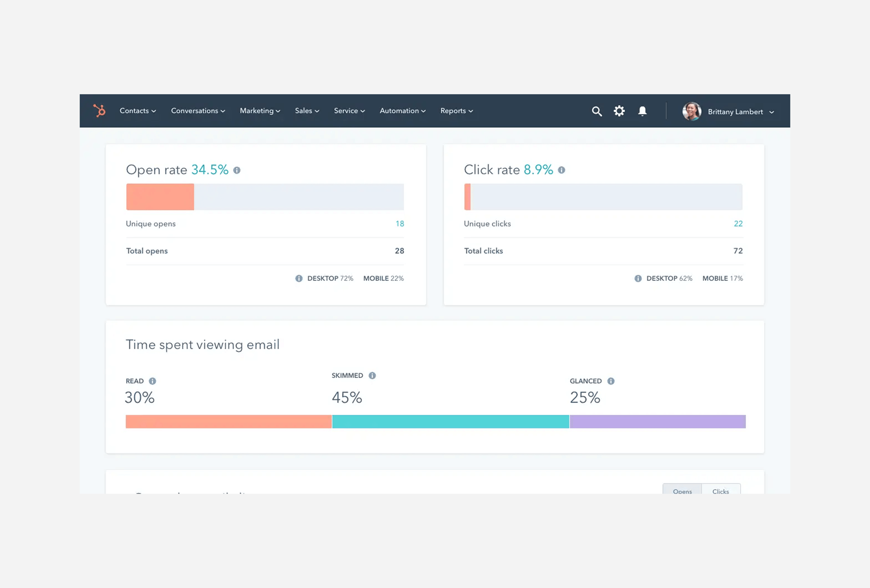Click info icon beside SKIMMED label

coord(372,375)
